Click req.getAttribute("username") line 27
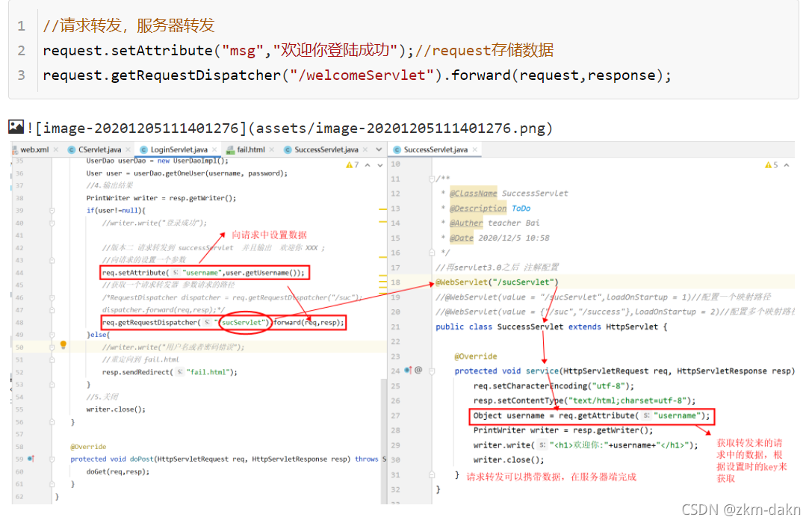812x523 pixels. 590,416
